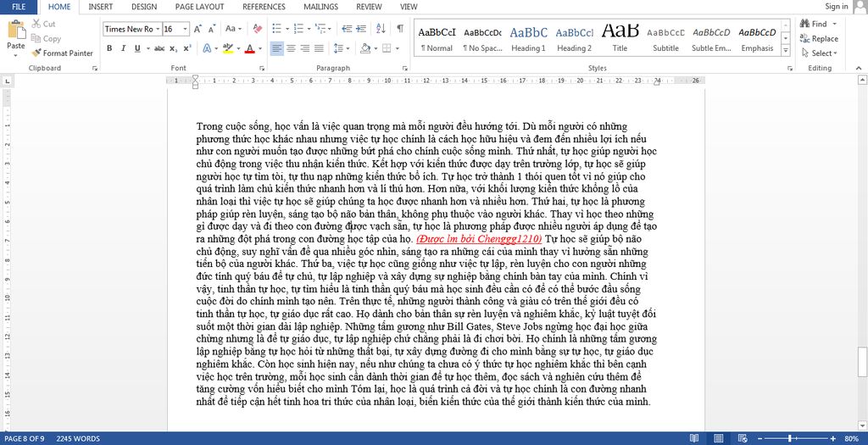Click the red italic Chenggg1210 link text
The height and width of the screenshot is (445, 868).
pyautogui.click(x=479, y=238)
